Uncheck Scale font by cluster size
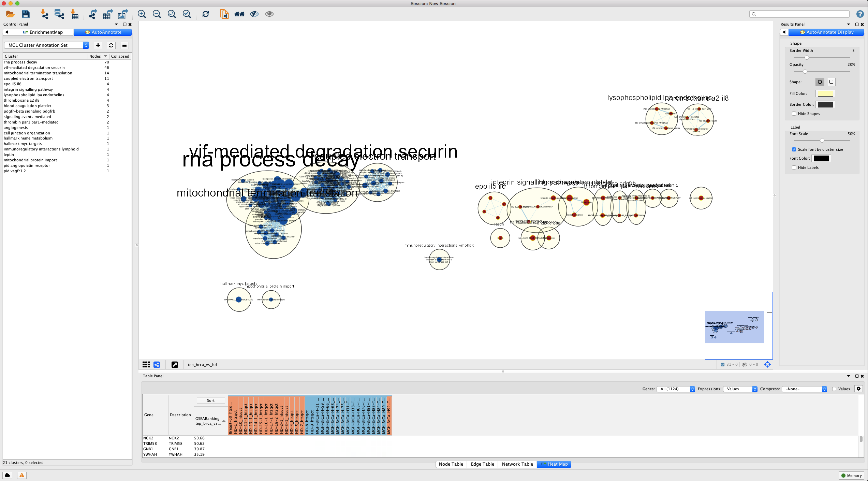Viewport: 868px width, 481px height. click(x=794, y=149)
